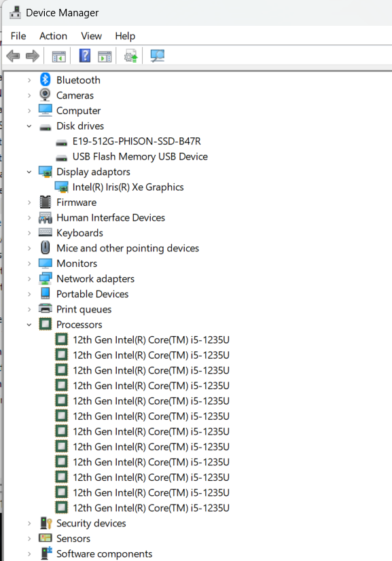The image size is (392, 561).
Task: Select the first i5-1235U processor entry
Action: point(151,340)
